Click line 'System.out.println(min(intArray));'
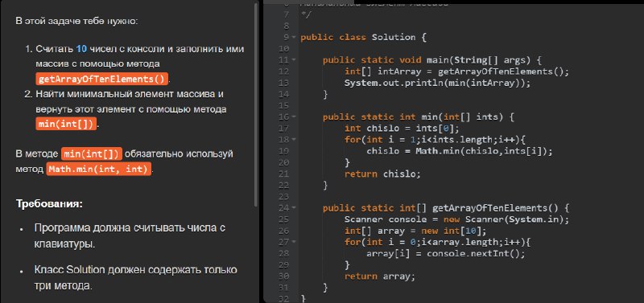The width and height of the screenshot is (644, 303). pos(437,84)
